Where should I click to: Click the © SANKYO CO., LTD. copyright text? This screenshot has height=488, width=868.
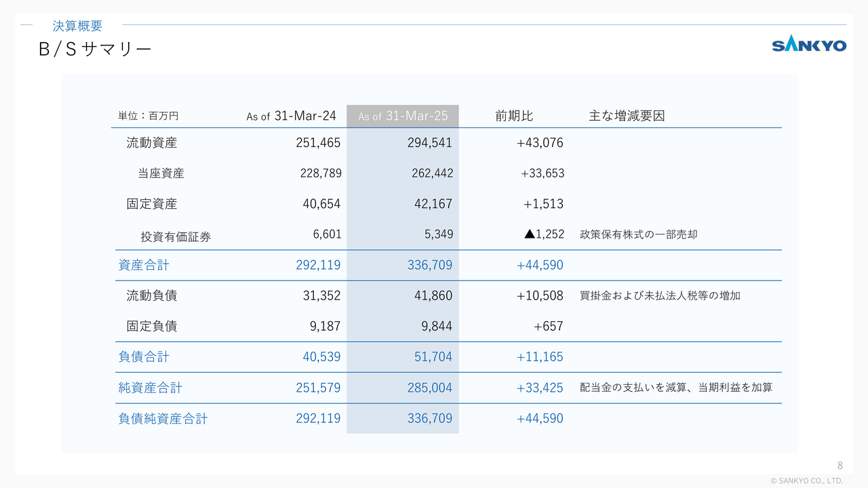(807, 481)
